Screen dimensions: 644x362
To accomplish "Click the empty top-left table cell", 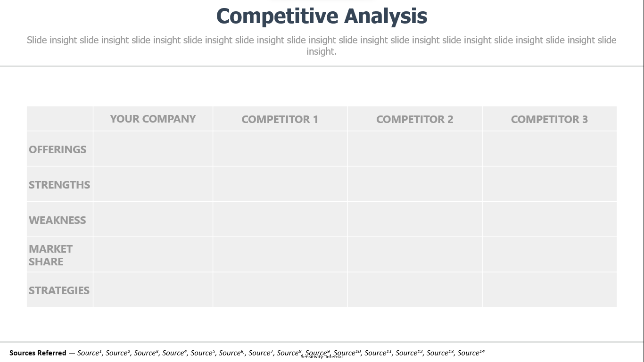I will (60, 119).
